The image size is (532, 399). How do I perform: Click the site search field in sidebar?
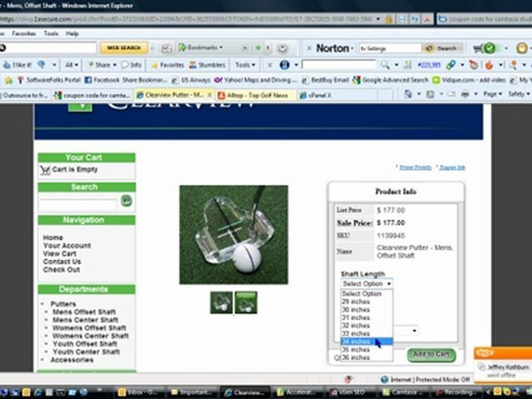(78, 204)
